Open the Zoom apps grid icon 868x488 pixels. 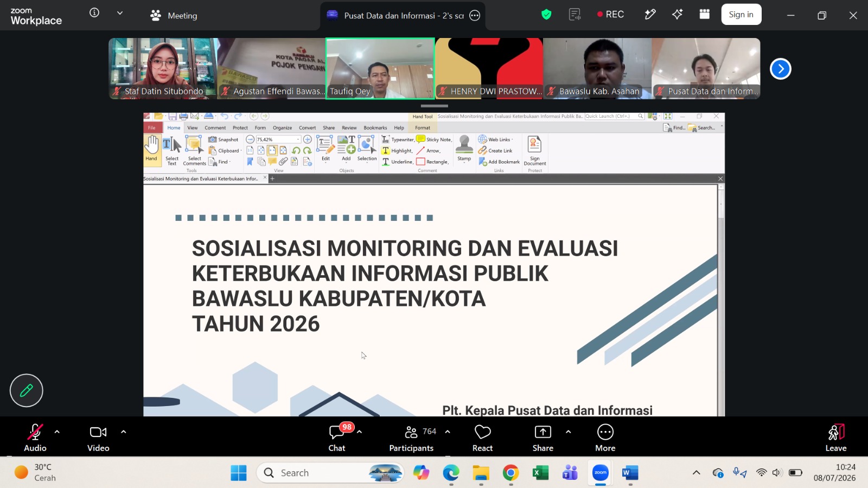coord(704,15)
